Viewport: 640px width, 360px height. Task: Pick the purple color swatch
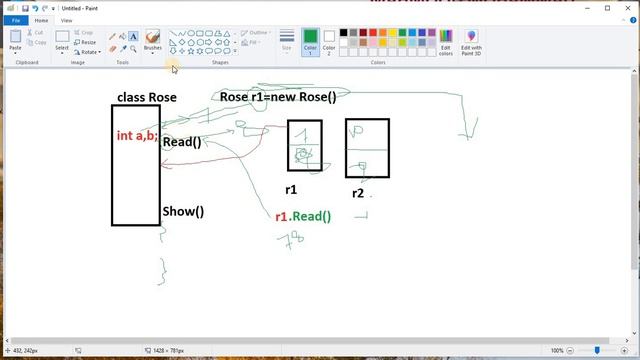pyautogui.click(x=432, y=33)
